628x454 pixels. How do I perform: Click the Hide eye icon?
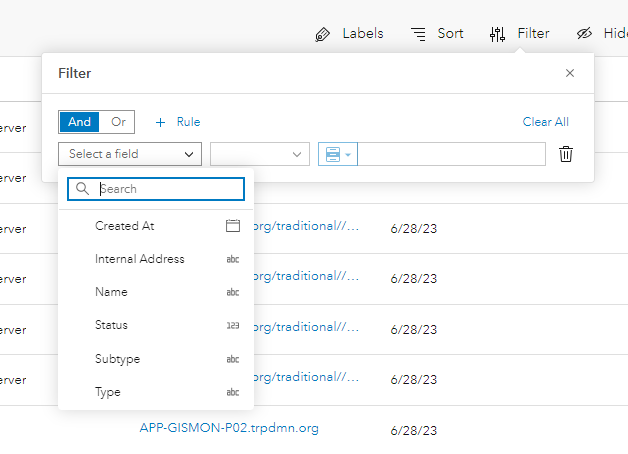click(x=585, y=34)
